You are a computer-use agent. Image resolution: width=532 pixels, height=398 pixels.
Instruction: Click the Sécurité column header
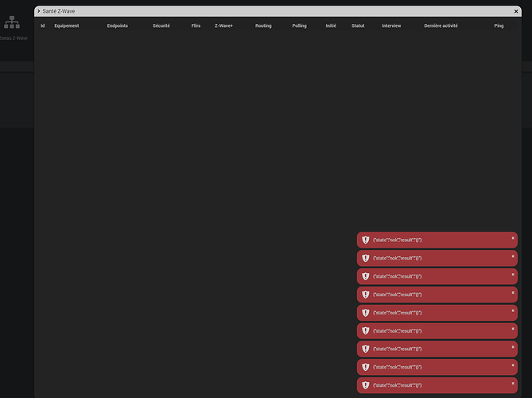161,25
